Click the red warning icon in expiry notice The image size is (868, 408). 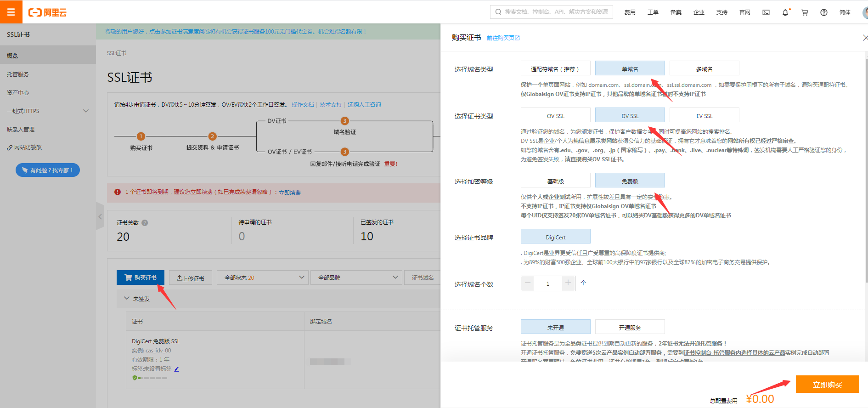click(x=118, y=192)
